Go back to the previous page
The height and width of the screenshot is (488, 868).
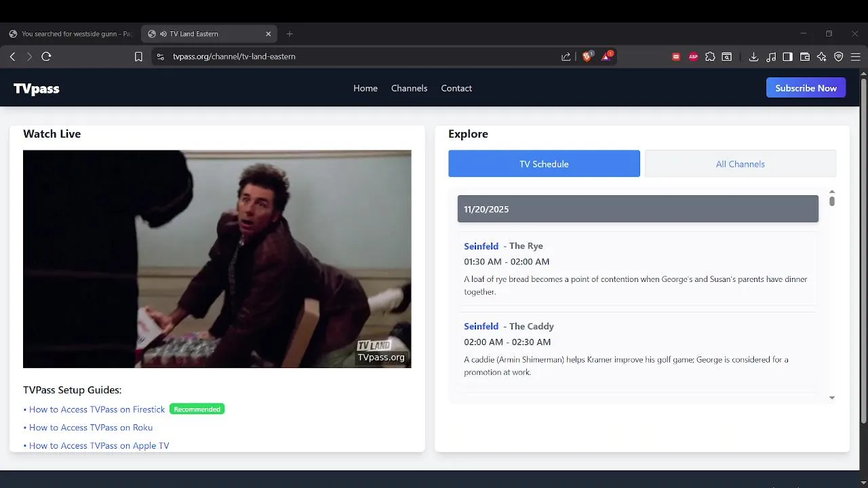click(12, 57)
